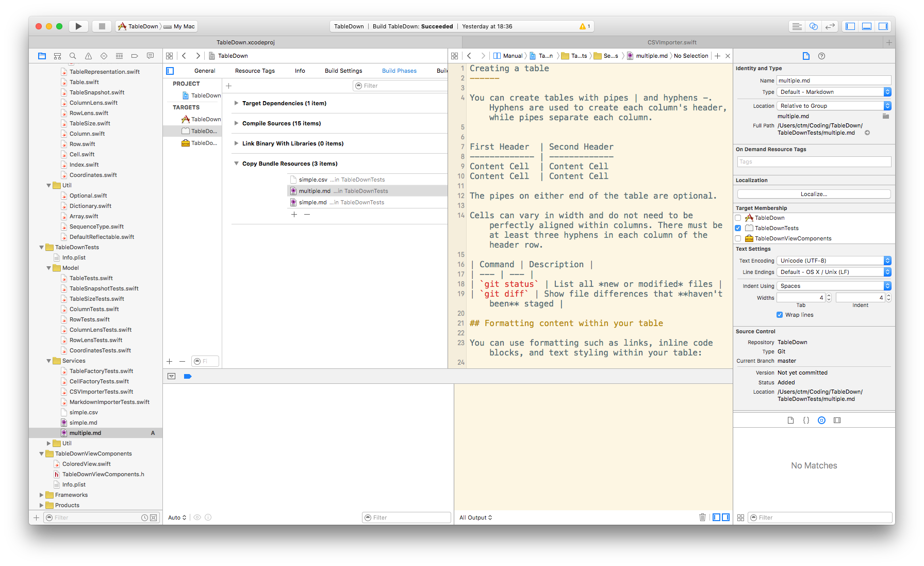Remove selected resource with the minus button
Viewport: 924px width, 566px height.
pos(307,214)
